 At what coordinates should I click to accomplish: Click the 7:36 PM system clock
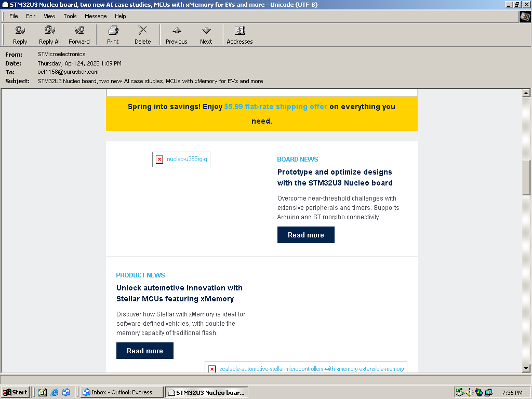(x=512, y=393)
